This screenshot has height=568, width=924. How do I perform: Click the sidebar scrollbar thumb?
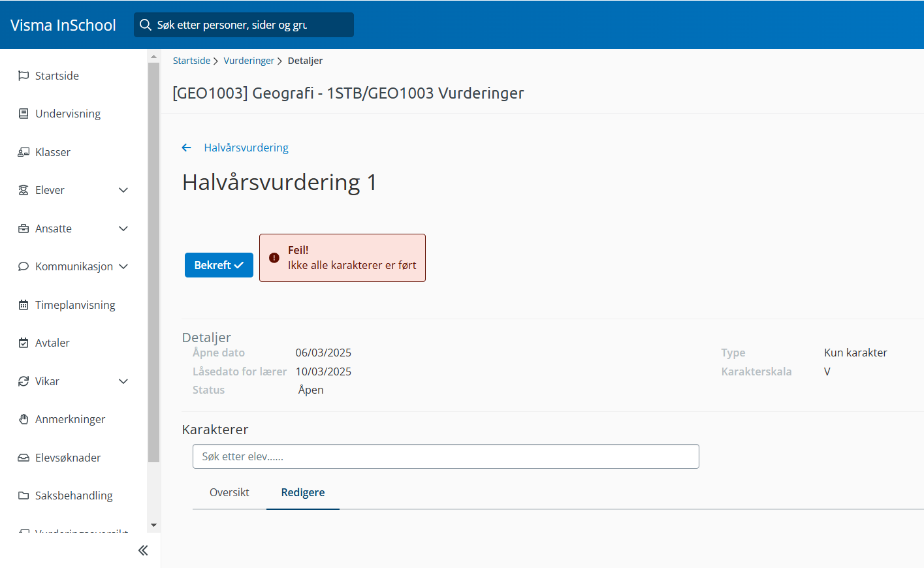coord(153,262)
